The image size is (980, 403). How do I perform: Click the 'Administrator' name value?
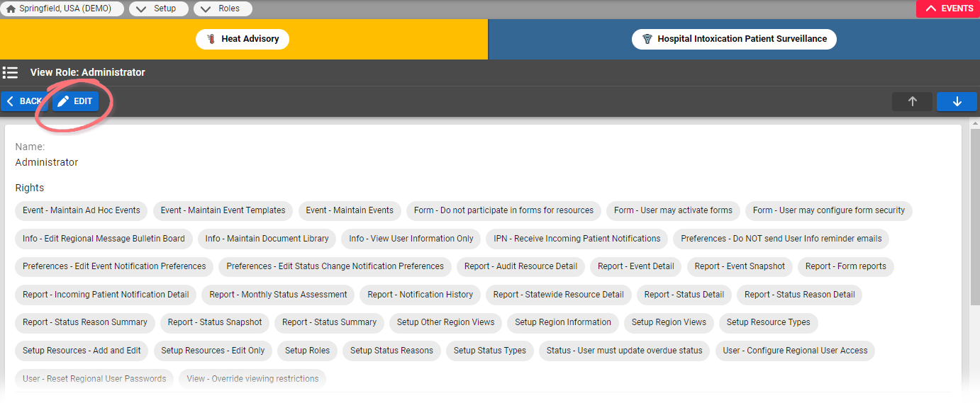[47, 162]
